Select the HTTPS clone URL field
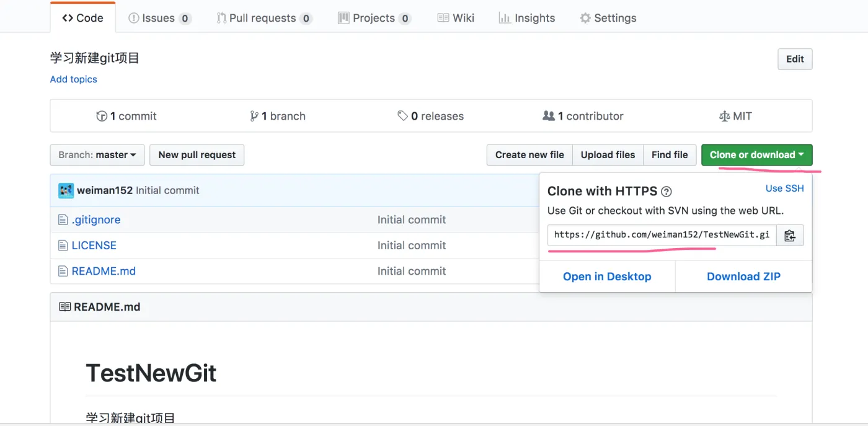The height and width of the screenshot is (426, 868). pos(662,236)
